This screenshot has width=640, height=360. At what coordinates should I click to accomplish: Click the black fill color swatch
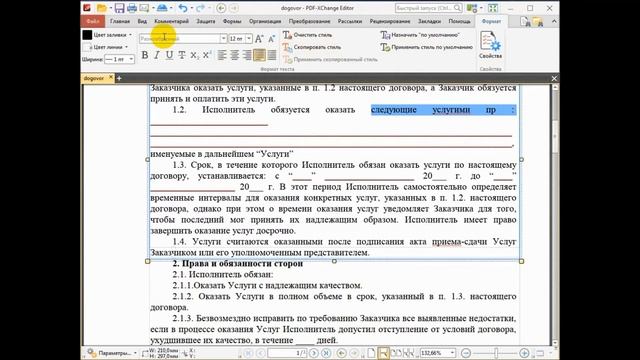87,35
